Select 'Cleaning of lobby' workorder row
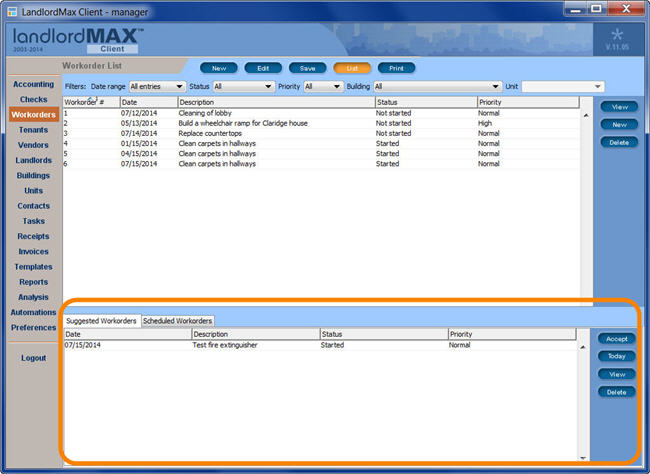 [x=321, y=113]
